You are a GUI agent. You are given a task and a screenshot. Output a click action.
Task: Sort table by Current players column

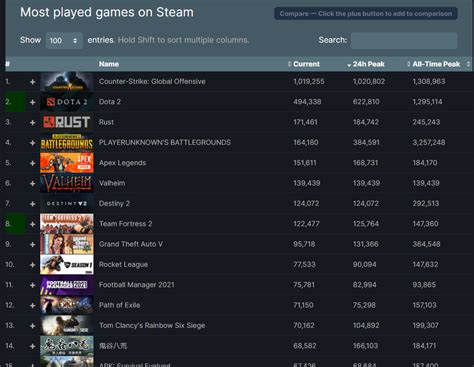[x=306, y=64]
